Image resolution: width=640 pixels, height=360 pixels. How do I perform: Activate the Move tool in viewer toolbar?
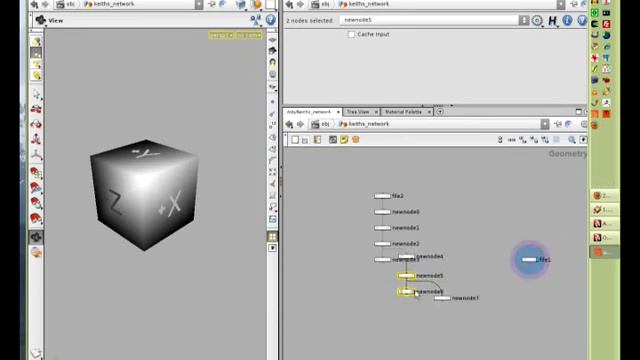(x=36, y=109)
